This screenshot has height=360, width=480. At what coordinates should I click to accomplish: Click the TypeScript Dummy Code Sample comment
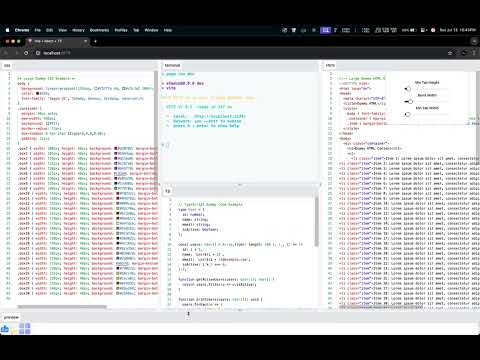click(x=210, y=204)
